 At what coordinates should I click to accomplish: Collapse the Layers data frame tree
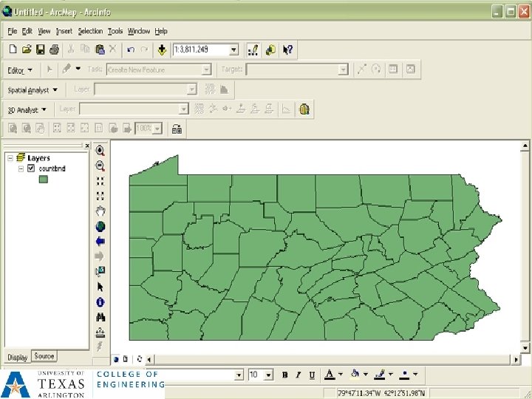click(x=10, y=158)
